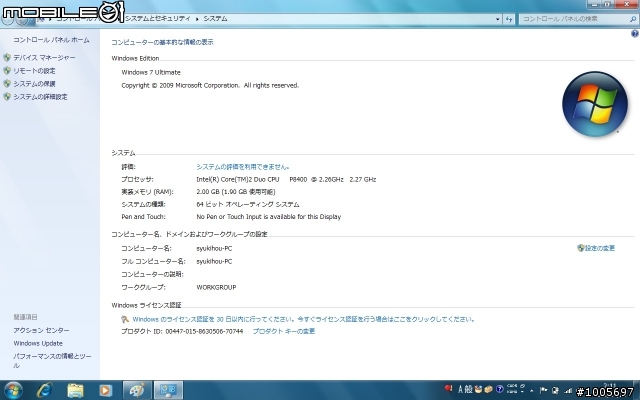
Task: Open wireless network signal tray icon
Action: coord(568,391)
